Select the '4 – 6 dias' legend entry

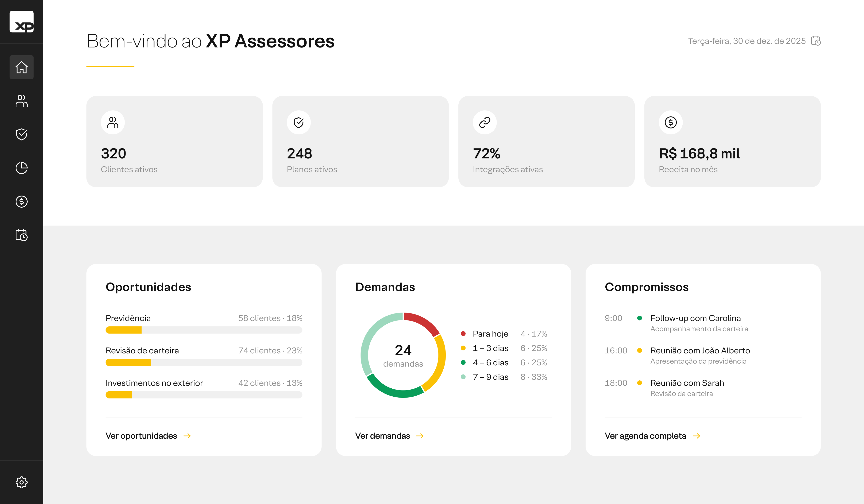(504, 362)
